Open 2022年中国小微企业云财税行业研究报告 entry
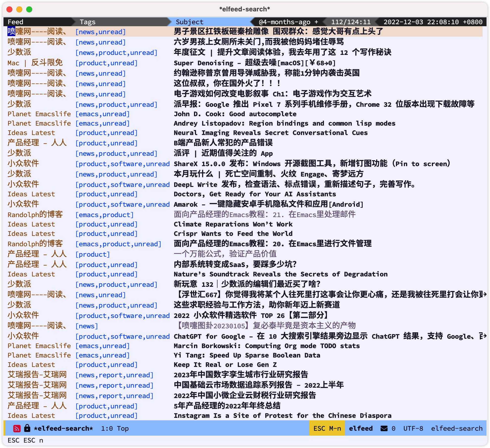The width and height of the screenshot is (490, 448). tap(245, 395)
